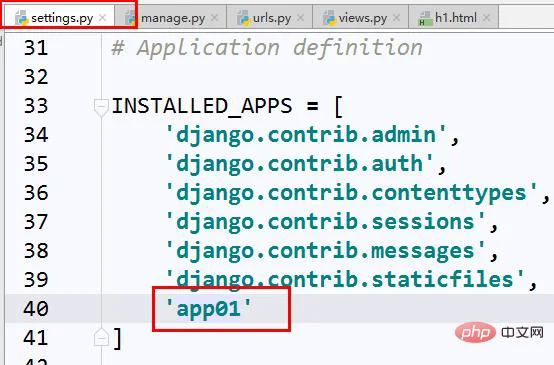The height and width of the screenshot is (365, 554).
Task: Click the HTML file icon on h1.html tab
Action: coord(425,18)
